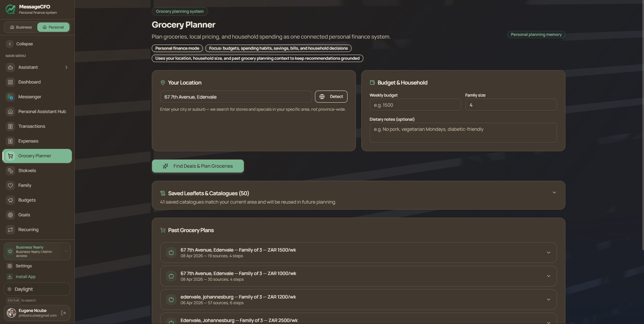Open the Dashboard from the sidebar

point(29,82)
